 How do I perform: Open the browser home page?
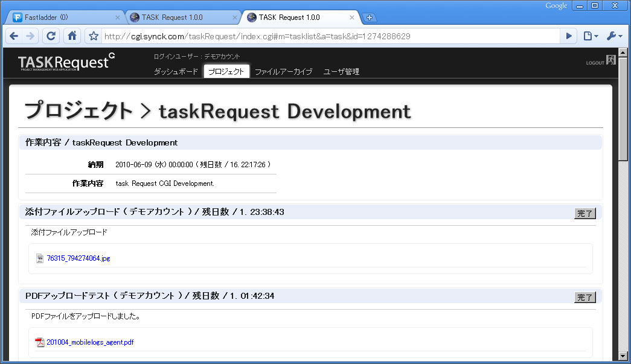click(72, 36)
